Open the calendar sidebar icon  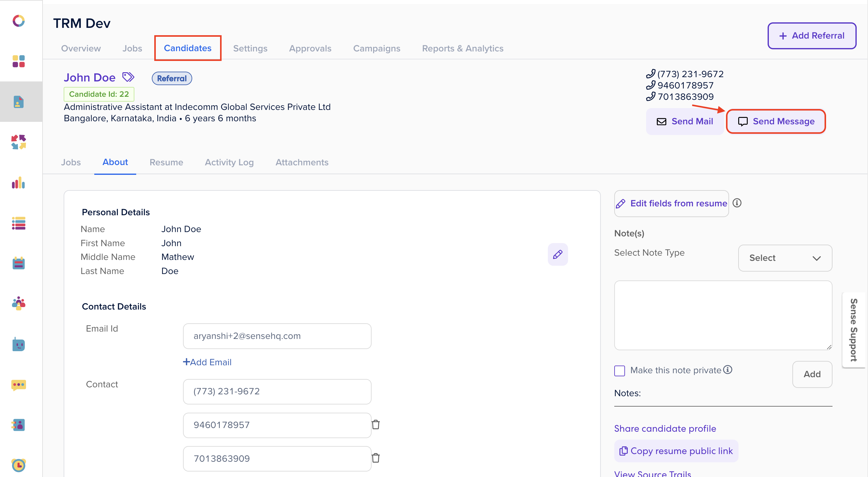19,263
